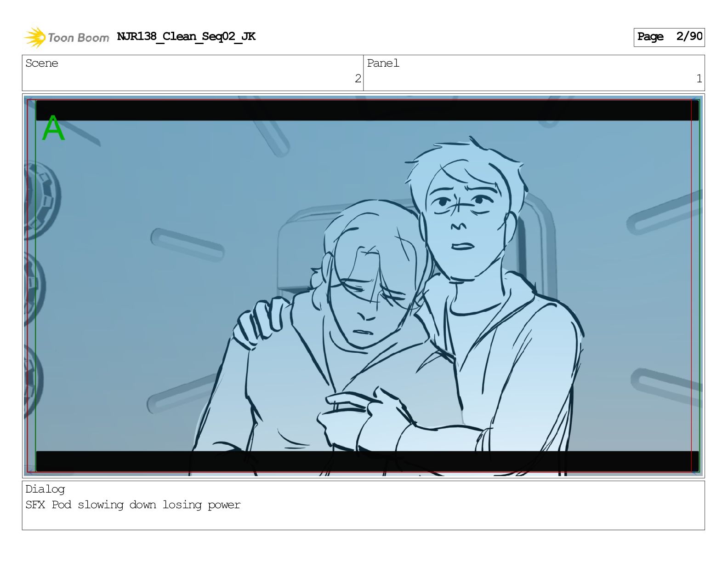Click the Scene label
The width and height of the screenshot is (728, 563).
click(42, 63)
